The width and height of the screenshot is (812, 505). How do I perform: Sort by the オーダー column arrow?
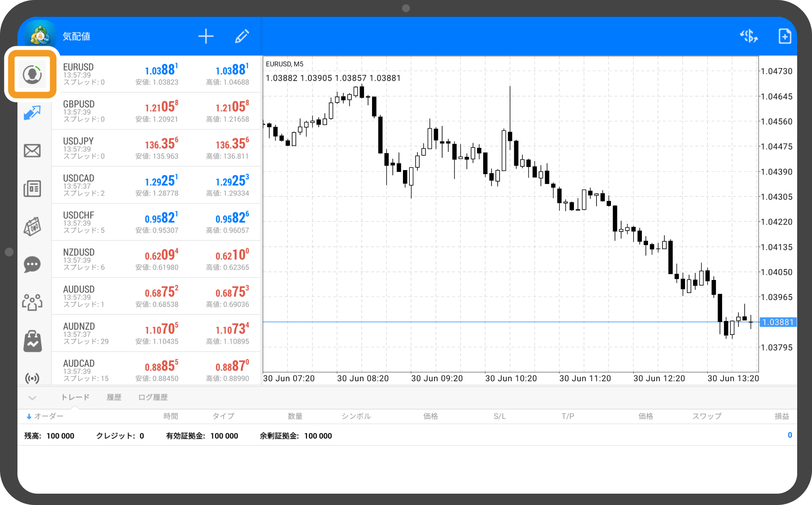point(29,416)
